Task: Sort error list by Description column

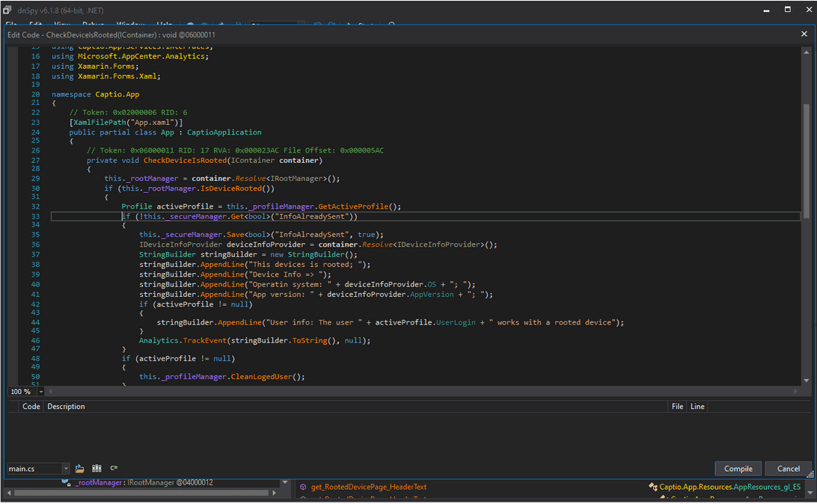Action: 66,407
